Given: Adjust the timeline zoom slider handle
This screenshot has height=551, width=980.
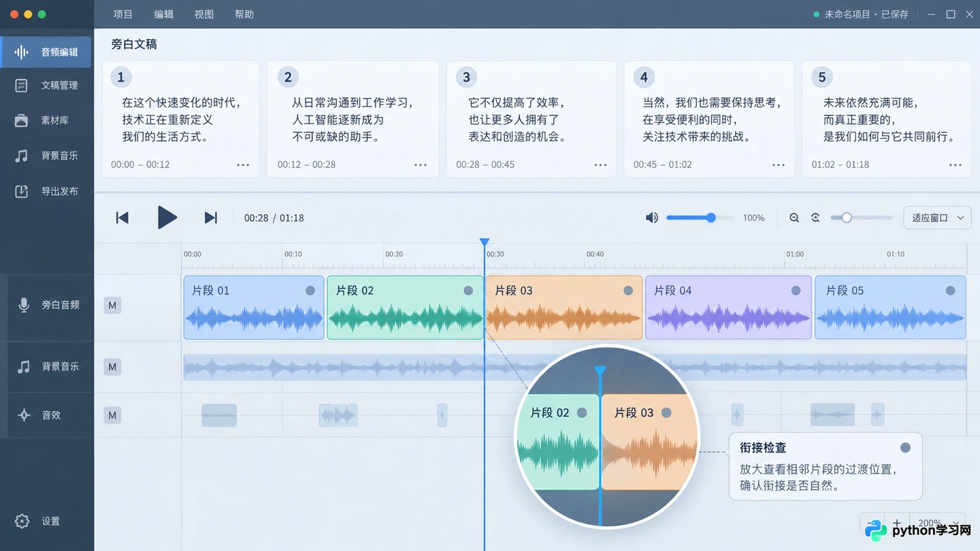Looking at the screenshot, I should [x=847, y=218].
